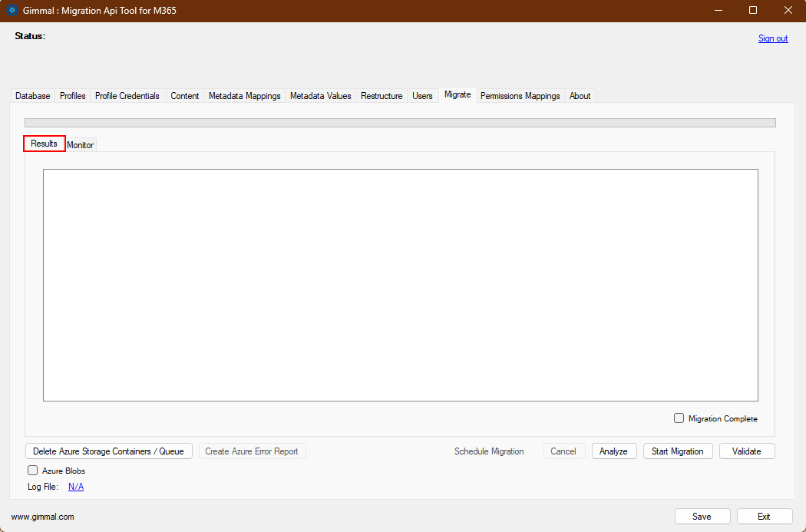The height and width of the screenshot is (532, 806).
Task: Open the Profiles tab
Action: [72, 95]
